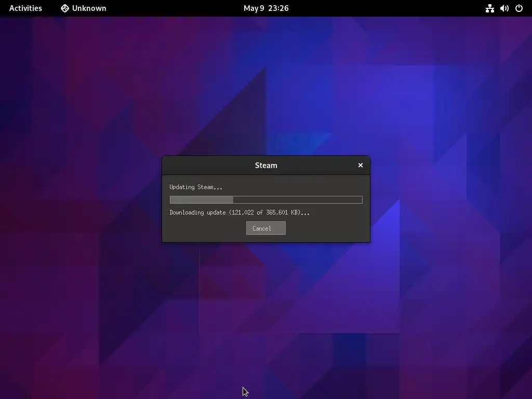Image resolution: width=532 pixels, height=399 pixels.
Task: Open the power menu icon
Action: tap(519, 8)
